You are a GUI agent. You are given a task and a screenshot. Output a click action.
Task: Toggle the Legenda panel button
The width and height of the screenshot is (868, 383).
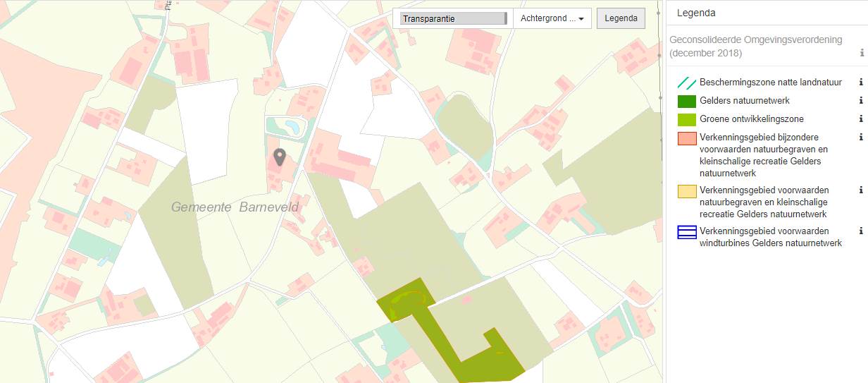[620, 18]
